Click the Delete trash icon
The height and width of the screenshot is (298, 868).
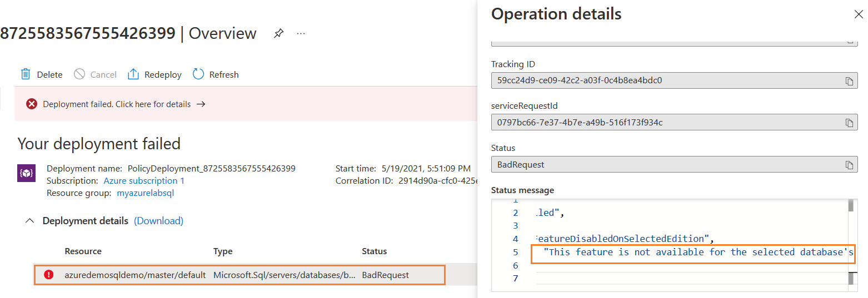(x=25, y=74)
